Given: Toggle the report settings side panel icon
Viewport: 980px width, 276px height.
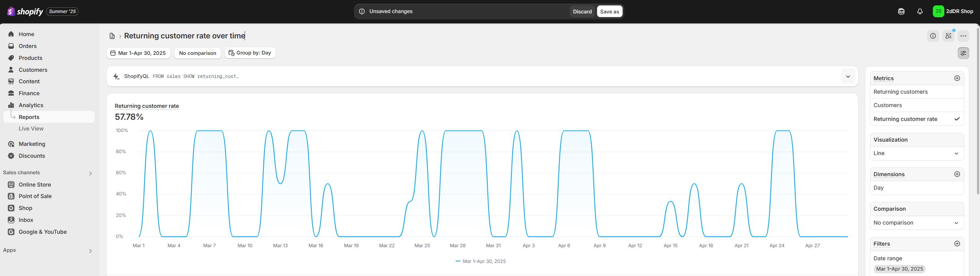Looking at the screenshot, I should click(x=963, y=53).
